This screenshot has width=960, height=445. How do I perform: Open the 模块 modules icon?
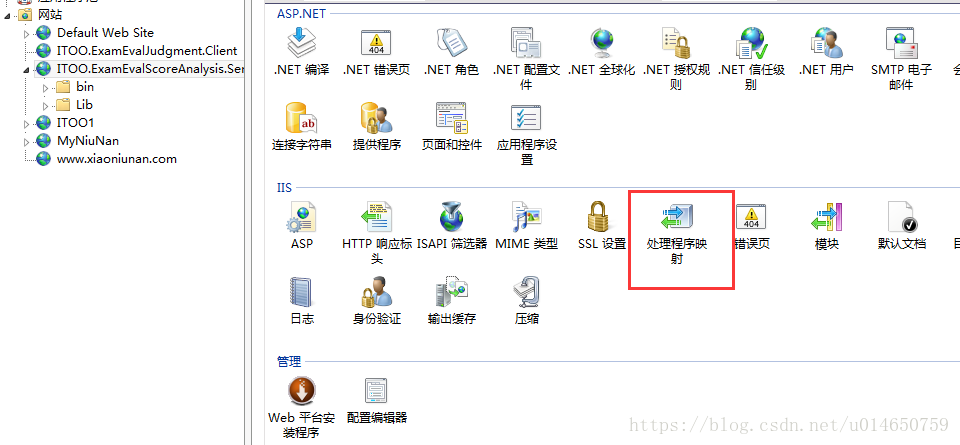827,226
